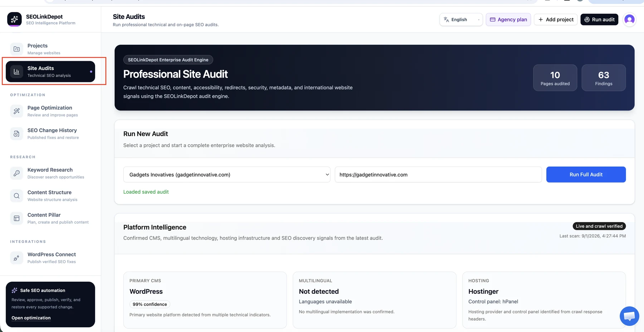
Task: Click the 99% confidence badge
Action: point(150,304)
